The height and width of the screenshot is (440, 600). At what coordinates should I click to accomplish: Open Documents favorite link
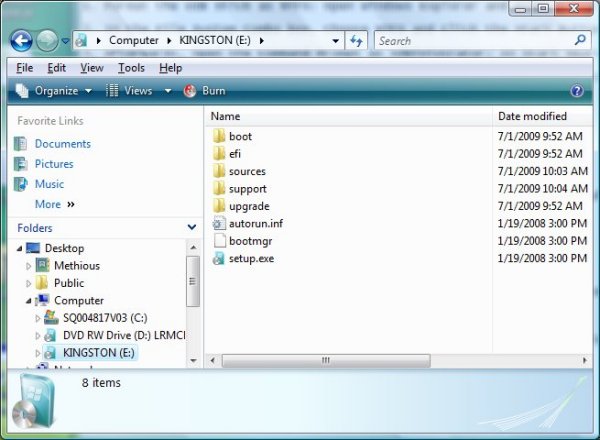click(63, 144)
